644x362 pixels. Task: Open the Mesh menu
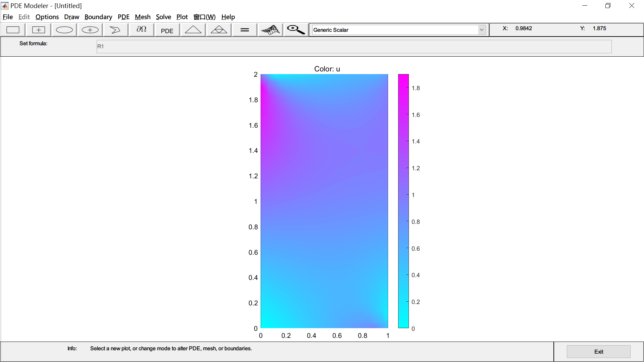coord(143,17)
